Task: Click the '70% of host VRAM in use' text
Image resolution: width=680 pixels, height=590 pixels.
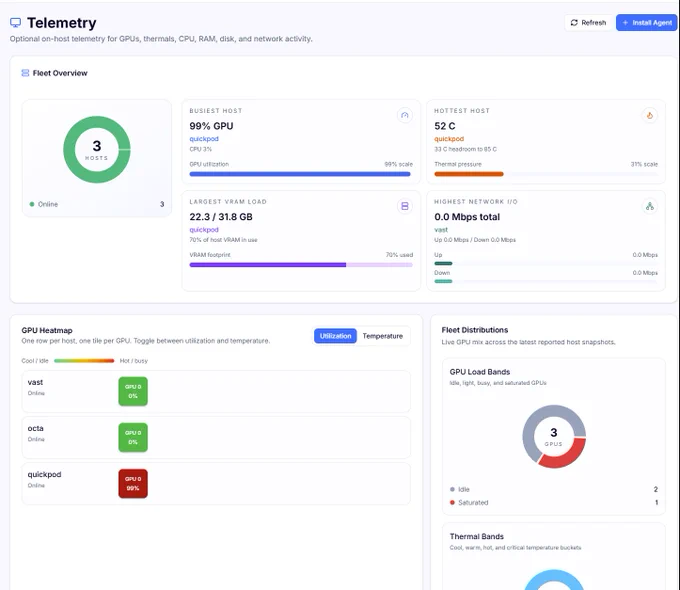Action: point(223,239)
